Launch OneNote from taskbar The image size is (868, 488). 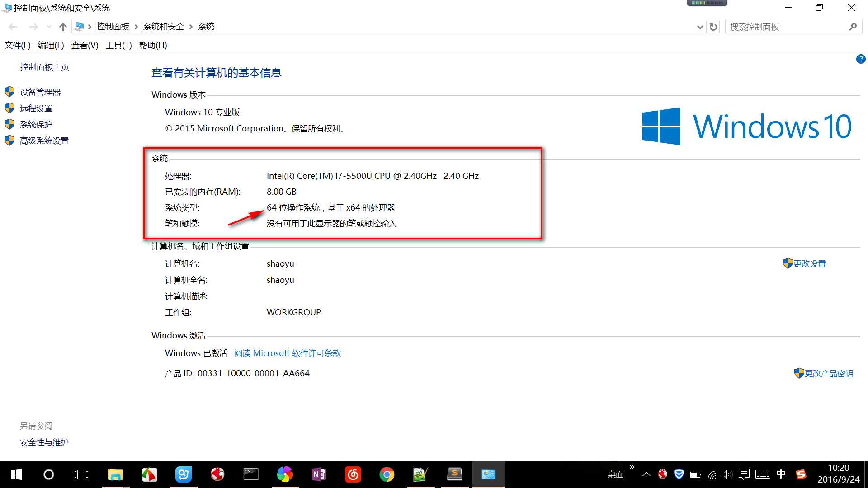click(319, 474)
